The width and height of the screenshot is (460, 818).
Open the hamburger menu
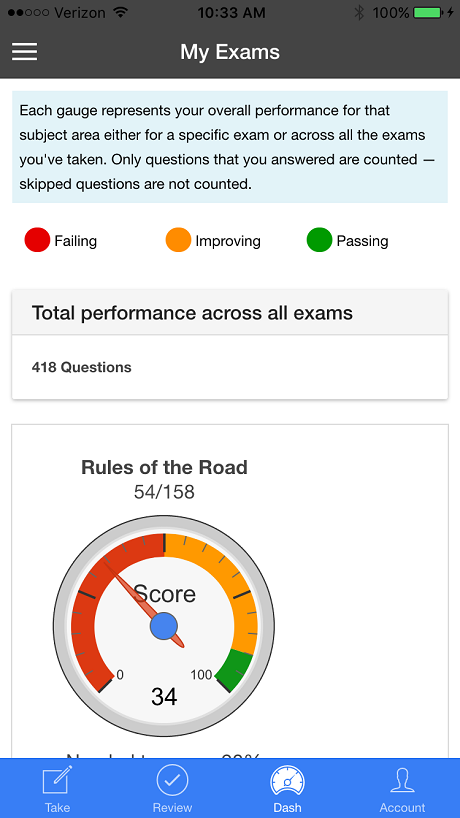pos(25,52)
